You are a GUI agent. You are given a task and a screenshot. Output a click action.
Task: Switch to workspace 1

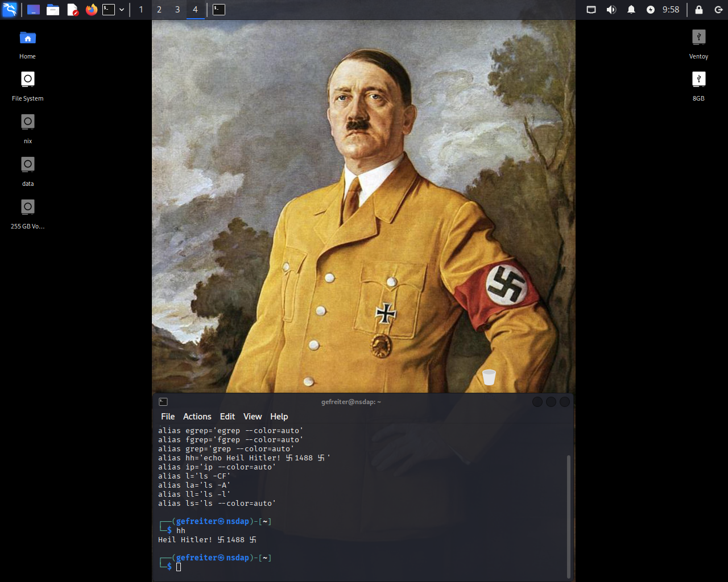[141, 10]
